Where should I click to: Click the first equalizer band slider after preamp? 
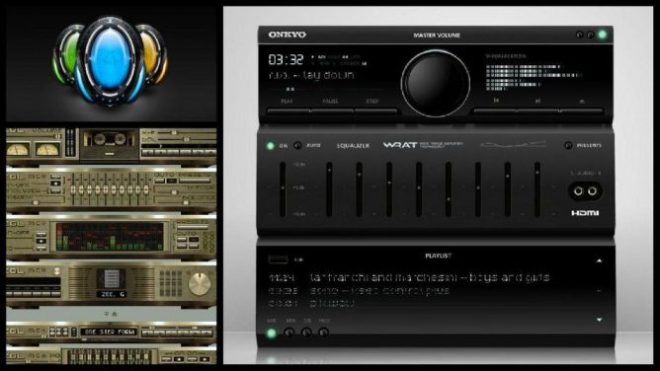point(329,189)
